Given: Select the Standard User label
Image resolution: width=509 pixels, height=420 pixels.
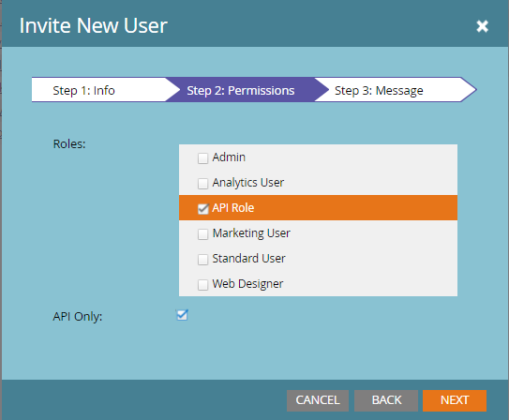Looking at the screenshot, I should [x=248, y=259].
